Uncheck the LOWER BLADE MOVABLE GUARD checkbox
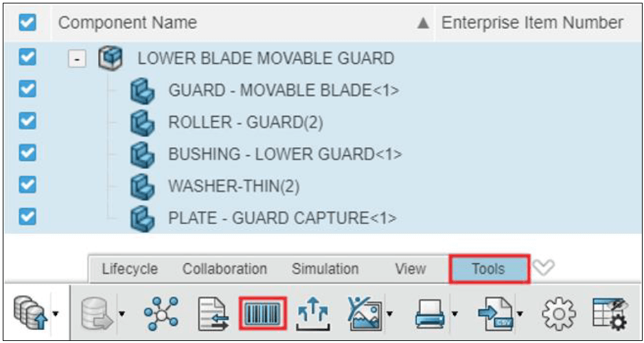The image size is (644, 343). 27,57
